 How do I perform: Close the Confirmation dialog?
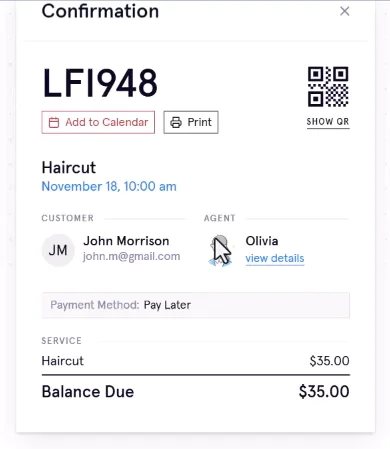point(345,11)
